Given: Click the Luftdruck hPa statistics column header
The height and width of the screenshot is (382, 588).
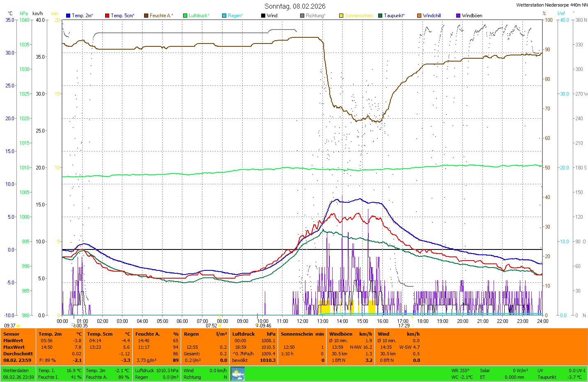Looking at the screenshot, I should (254, 334).
